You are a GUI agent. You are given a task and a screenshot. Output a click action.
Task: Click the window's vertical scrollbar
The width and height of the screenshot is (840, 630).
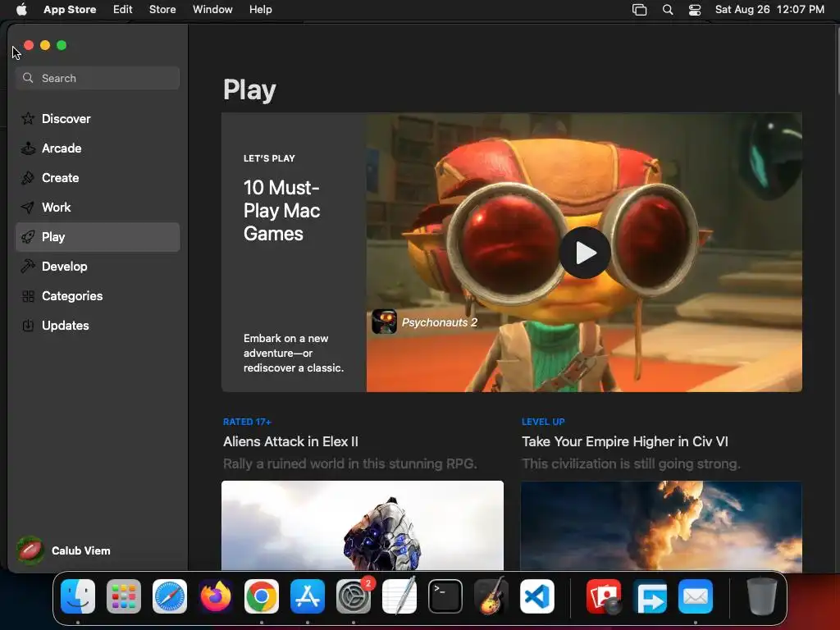(837, 62)
